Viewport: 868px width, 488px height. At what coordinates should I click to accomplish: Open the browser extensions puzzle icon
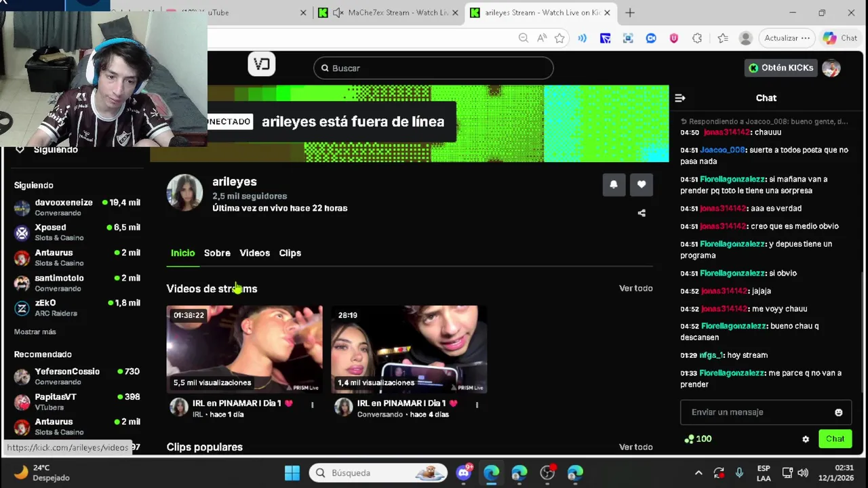click(697, 38)
